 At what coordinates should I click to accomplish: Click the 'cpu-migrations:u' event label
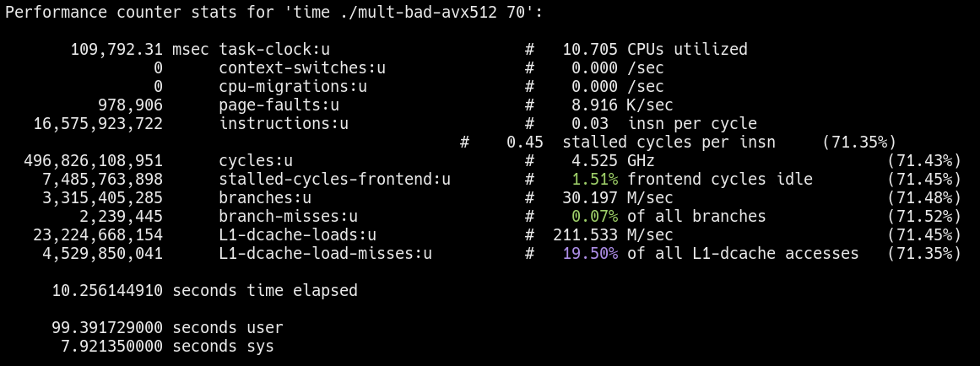(x=293, y=87)
